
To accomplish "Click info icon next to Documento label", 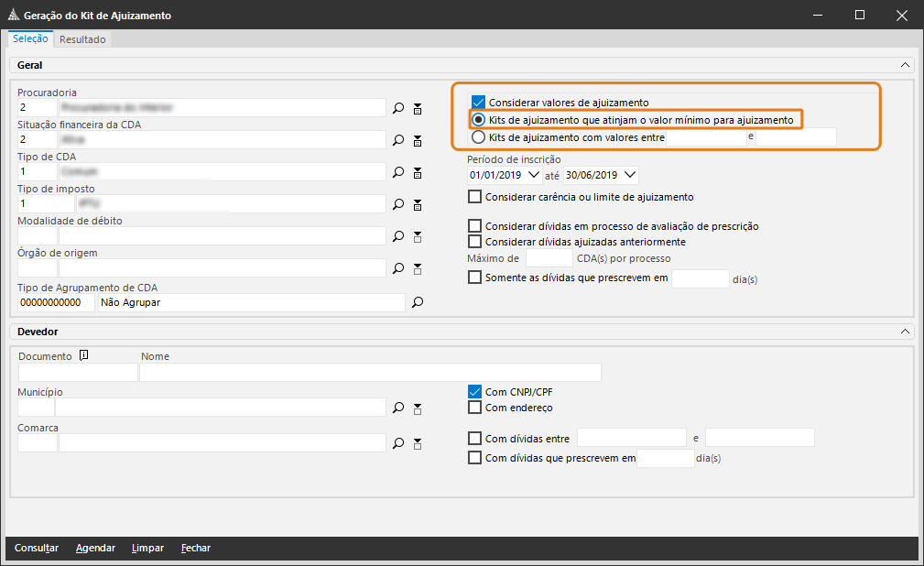I will pyautogui.click(x=84, y=356).
